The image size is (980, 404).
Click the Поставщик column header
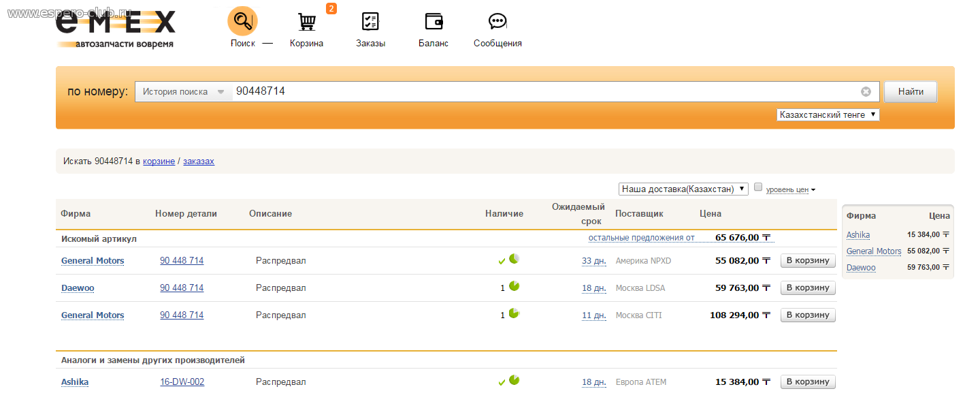(639, 214)
